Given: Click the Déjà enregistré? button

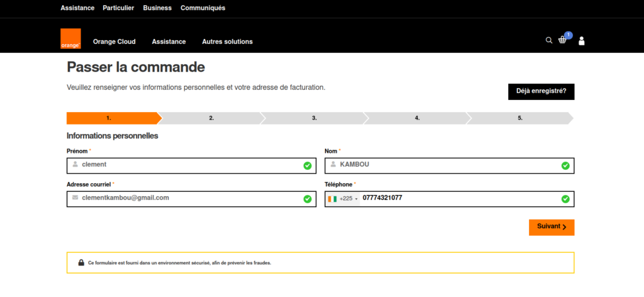Looking at the screenshot, I should coord(541,91).
